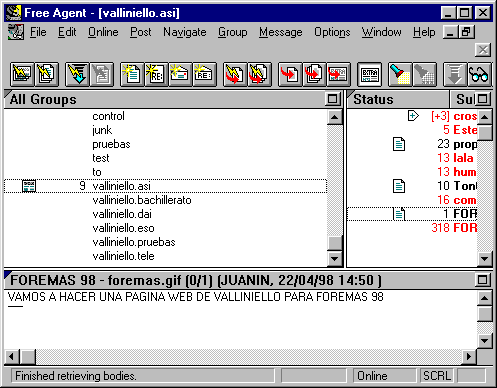Screen dimensions: 497x388
Task: Maximize the message list pane
Action: [x=483, y=99]
